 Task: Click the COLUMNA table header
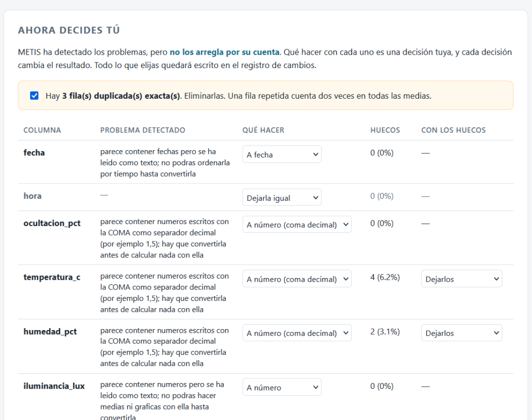pos(42,130)
